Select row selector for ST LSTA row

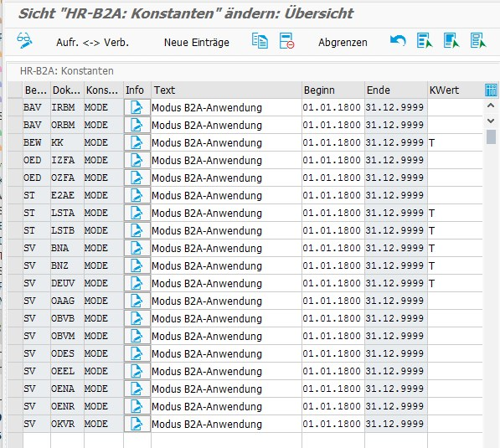(15, 213)
